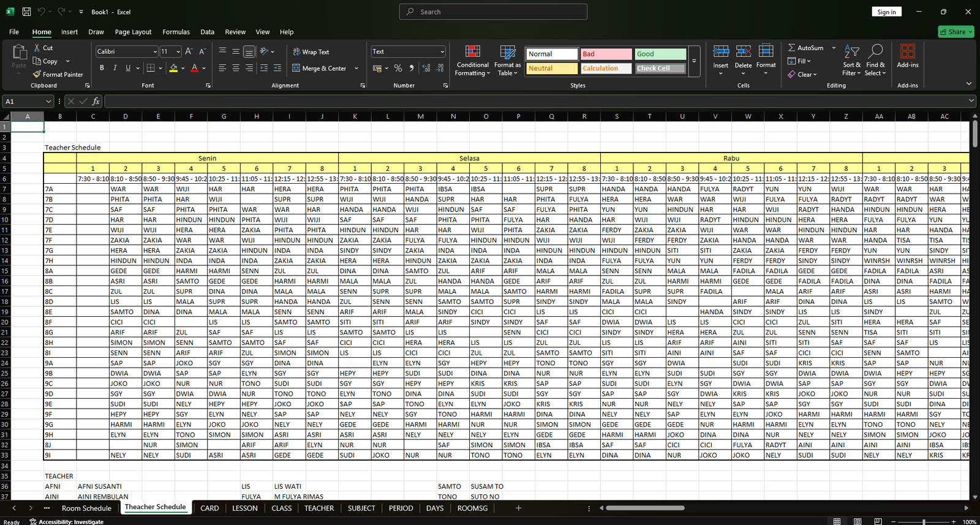Apply Comma Style format
The height and width of the screenshot is (525, 980).
click(x=412, y=68)
